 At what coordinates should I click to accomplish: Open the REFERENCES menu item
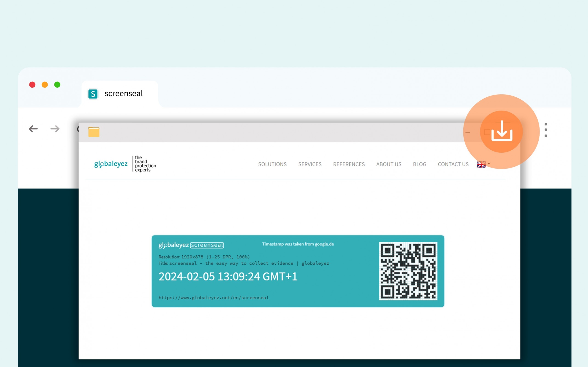[x=349, y=164]
